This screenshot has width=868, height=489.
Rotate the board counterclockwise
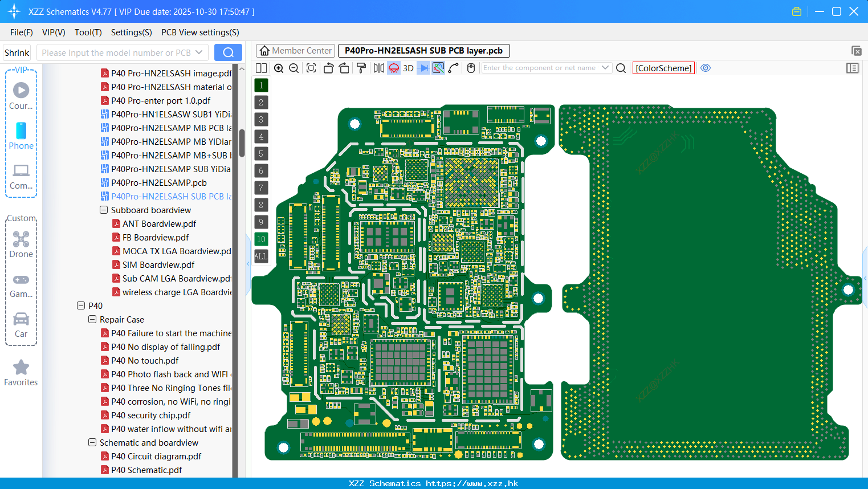[328, 68]
